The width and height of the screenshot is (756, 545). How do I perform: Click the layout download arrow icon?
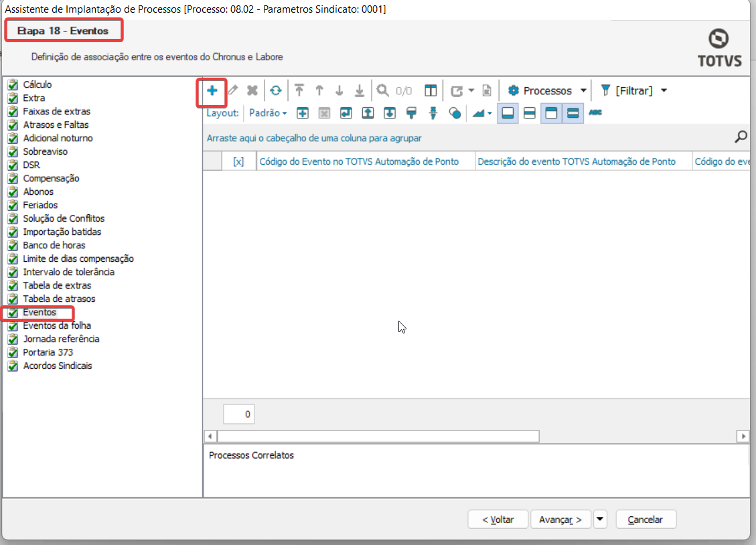[390, 113]
